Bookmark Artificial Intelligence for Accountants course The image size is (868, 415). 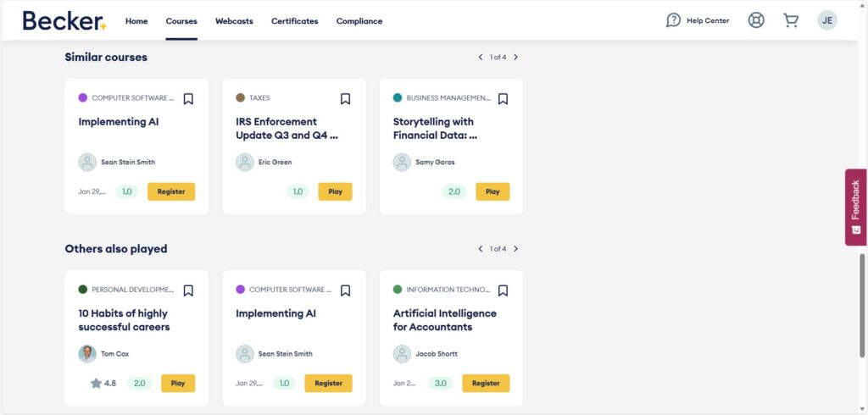coord(503,290)
